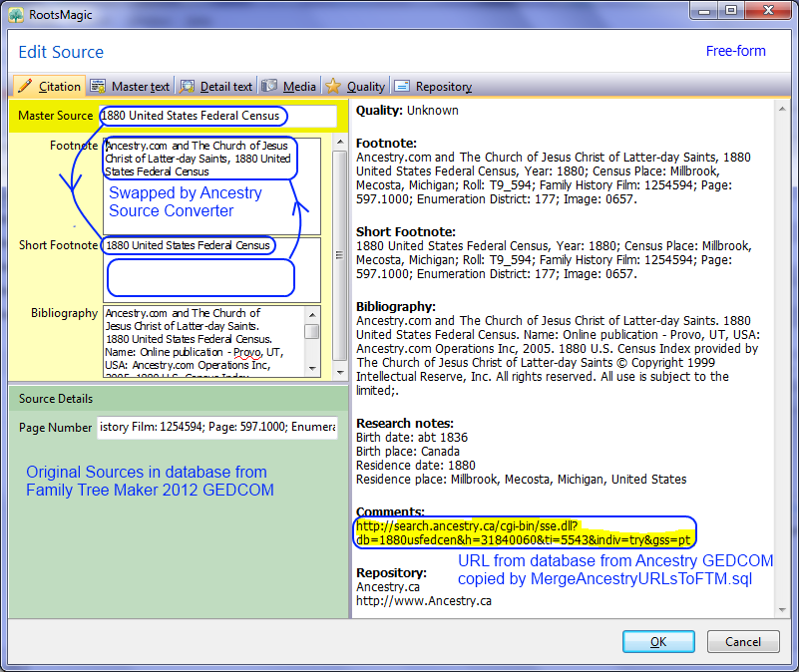Click up arrow of source fields scrollbar
Screen dimensions: 799x672
pos(340,142)
